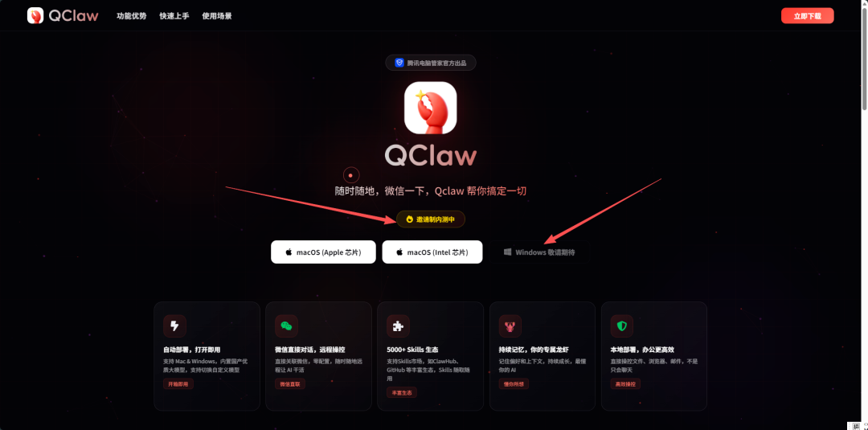Open the 功能优势 menu item

click(x=131, y=16)
